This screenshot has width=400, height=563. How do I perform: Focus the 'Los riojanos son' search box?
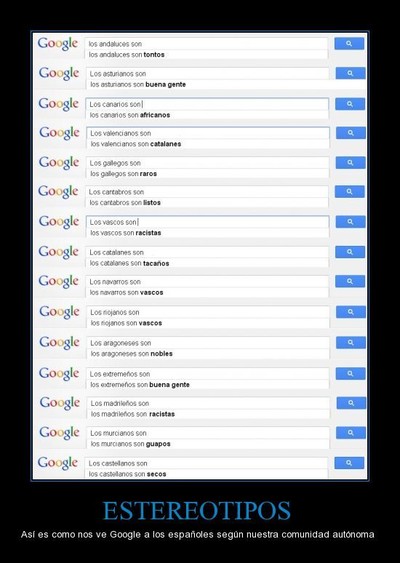click(x=208, y=312)
